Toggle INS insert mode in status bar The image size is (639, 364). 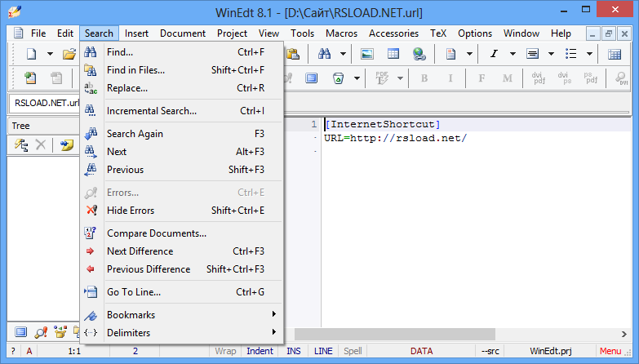coord(294,351)
